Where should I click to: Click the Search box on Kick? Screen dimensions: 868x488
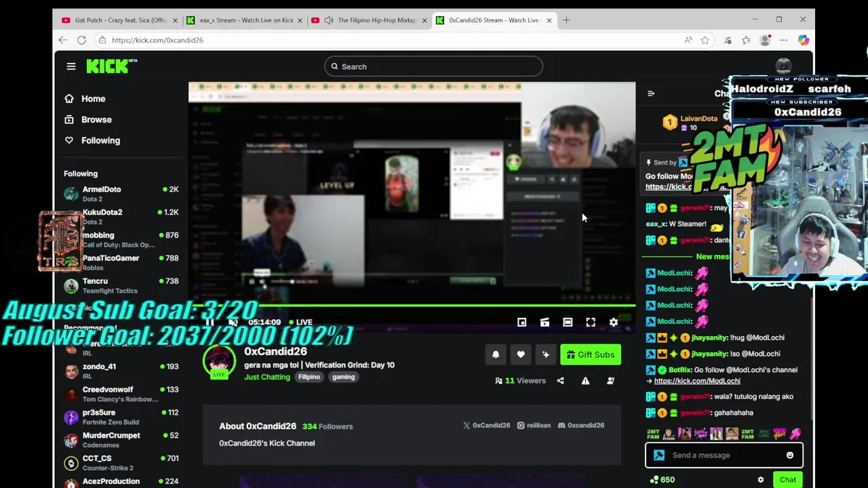[433, 66]
